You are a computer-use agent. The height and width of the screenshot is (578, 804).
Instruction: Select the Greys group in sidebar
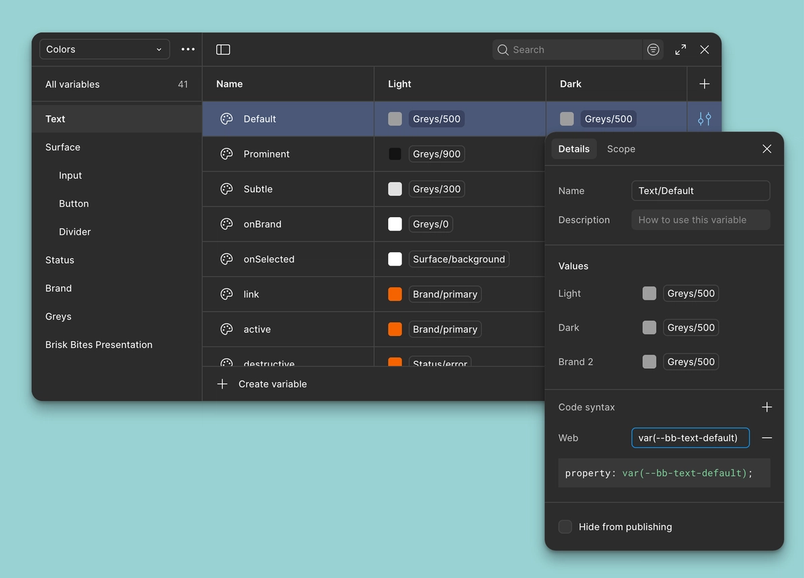[x=58, y=316]
